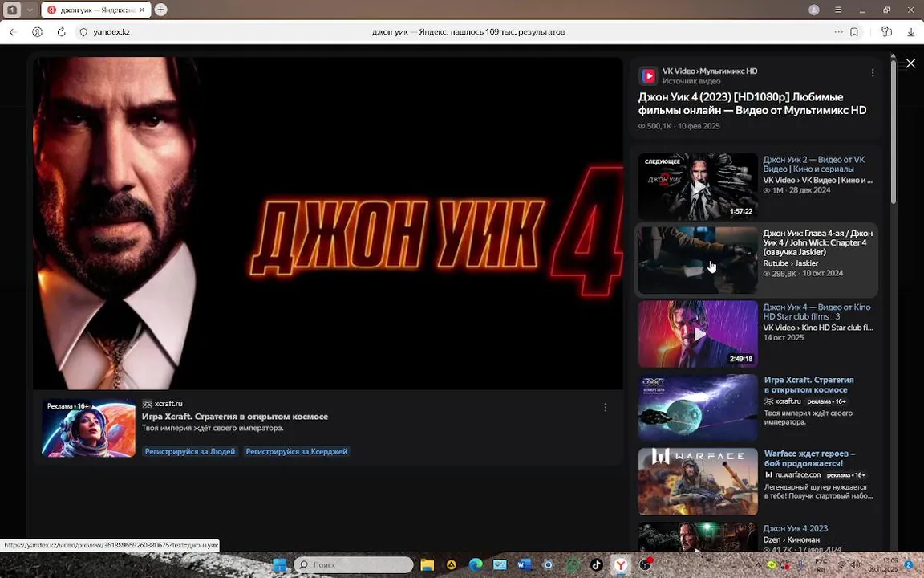The image size is (924, 578).
Task: Open Yandex Browser from the taskbar
Action: coord(621,565)
